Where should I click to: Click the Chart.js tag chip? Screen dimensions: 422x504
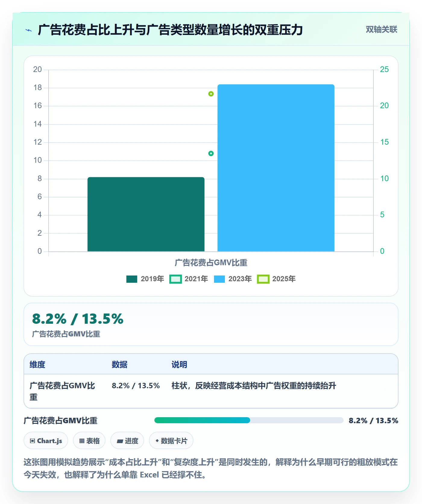pyautogui.click(x=46, y=441)
